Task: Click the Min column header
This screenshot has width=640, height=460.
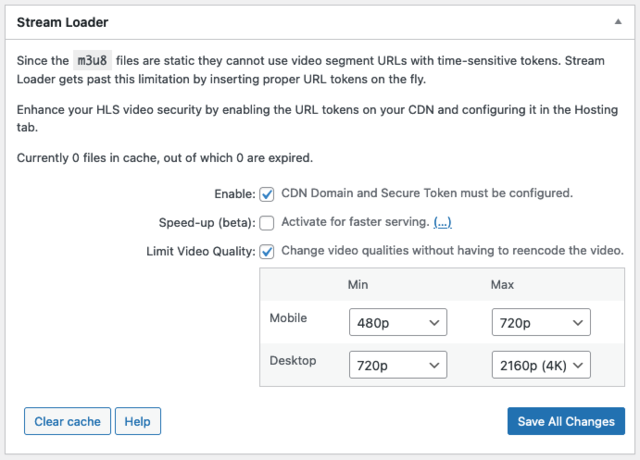Action: point(358,285)
